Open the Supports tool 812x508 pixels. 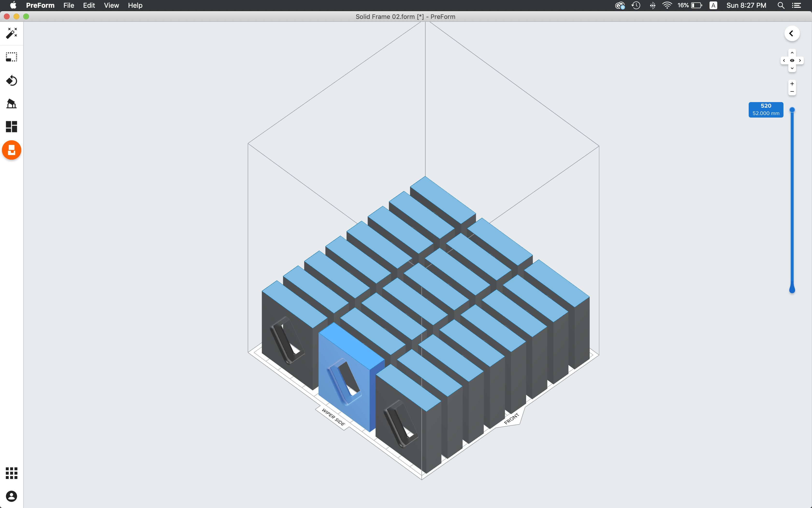click(x=11, y=104)
